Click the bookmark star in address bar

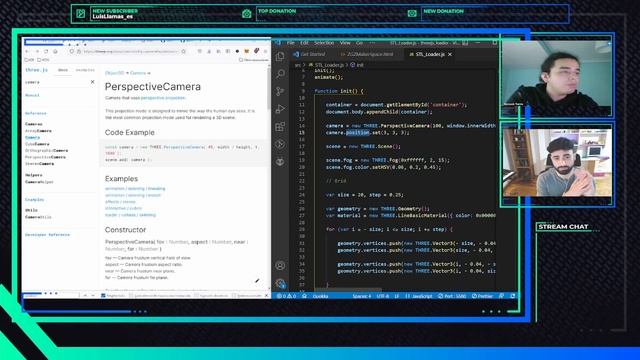[x=184, y=51]
